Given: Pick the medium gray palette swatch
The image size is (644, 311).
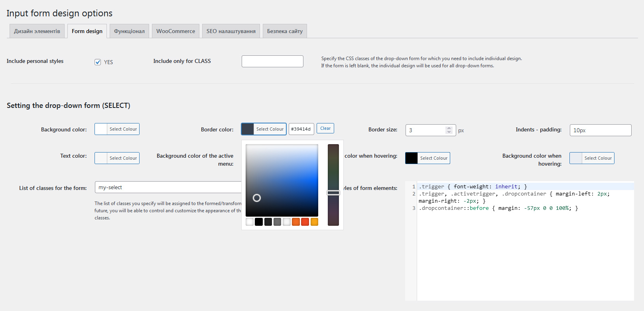Looking at the screenshot, I should 277,222.
